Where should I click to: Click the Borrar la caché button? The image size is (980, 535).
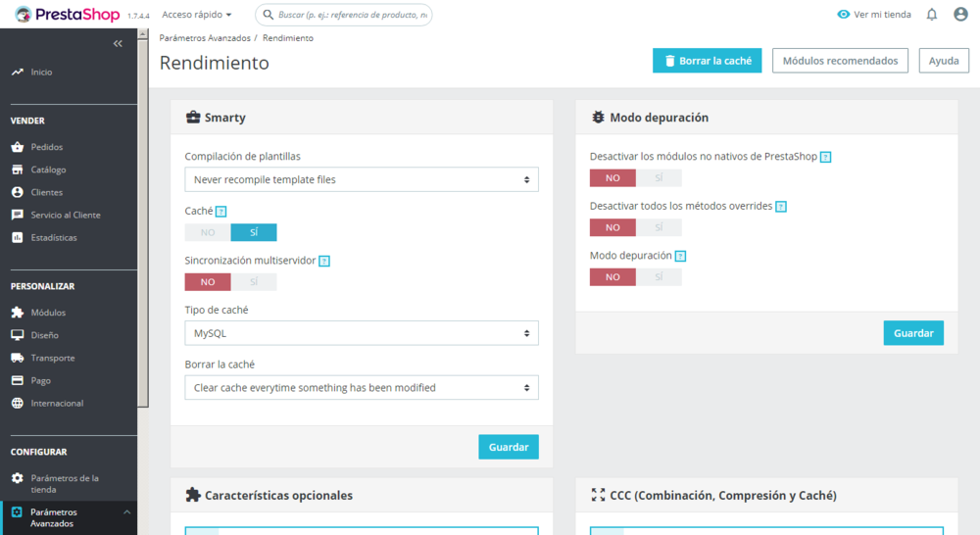click(707, 61)
